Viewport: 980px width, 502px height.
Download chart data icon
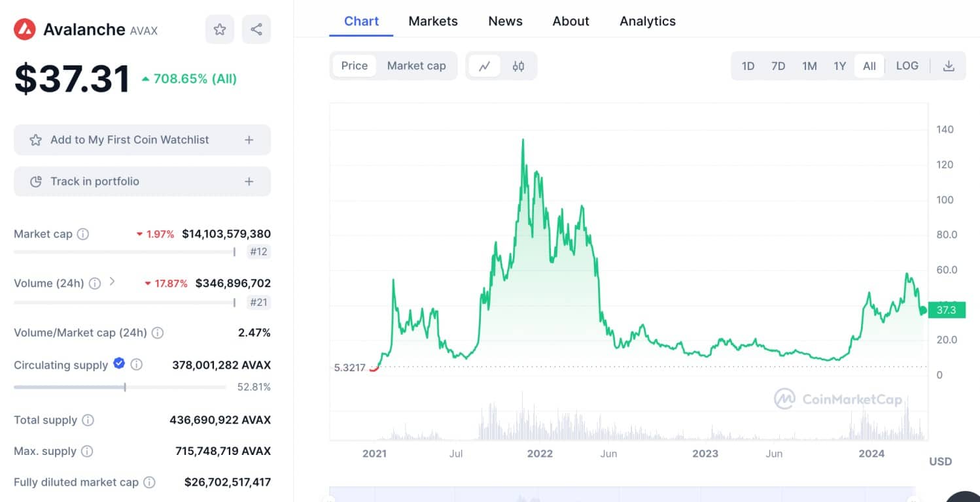pos(949,66)
